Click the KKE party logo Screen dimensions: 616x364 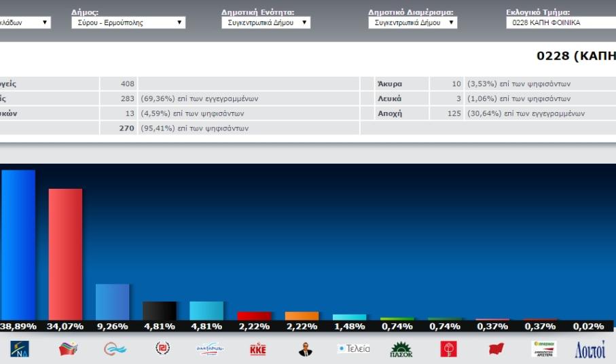258,349
